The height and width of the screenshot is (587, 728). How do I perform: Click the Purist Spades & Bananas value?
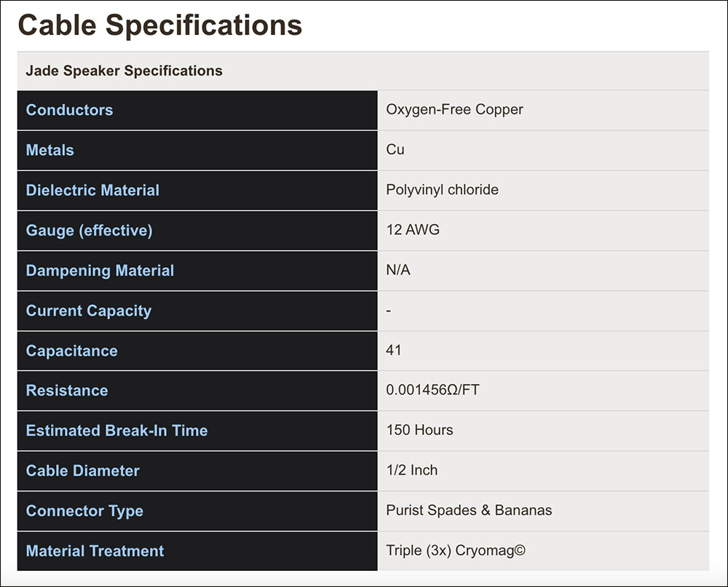point(470,510)
